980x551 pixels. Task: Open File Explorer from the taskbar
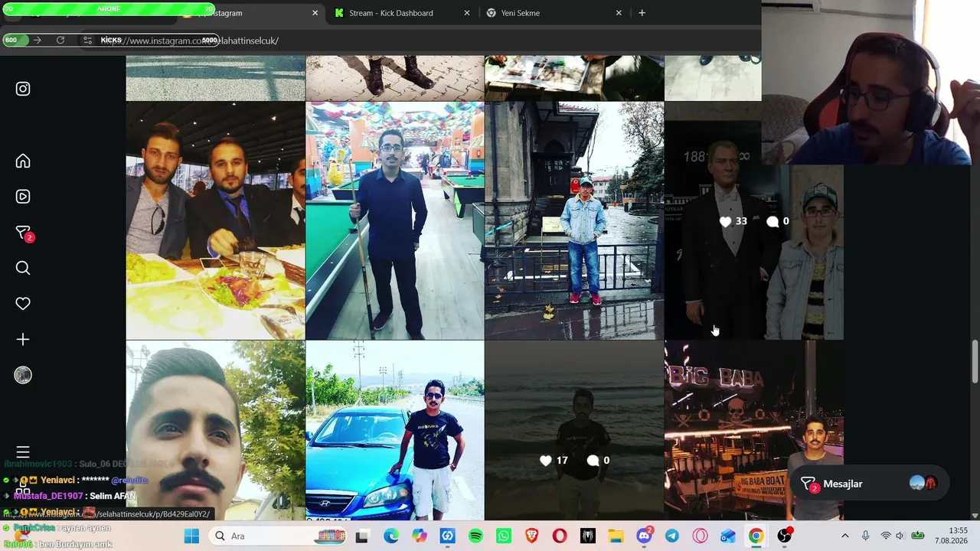point(616,536)
